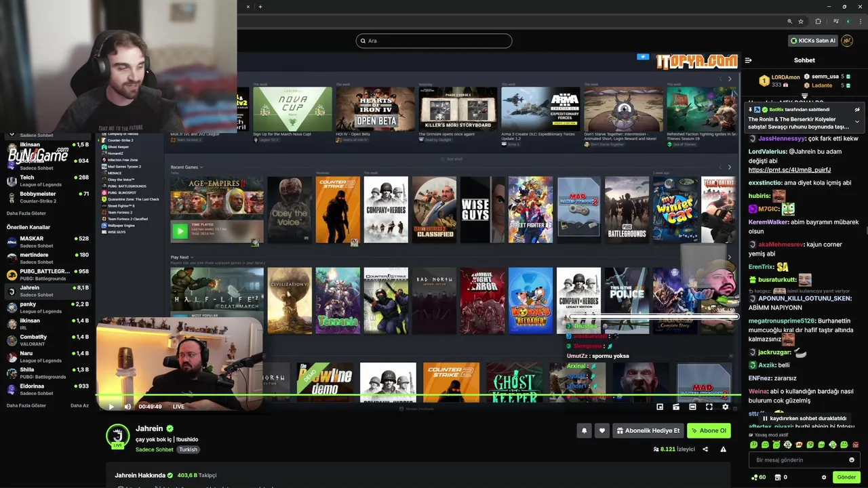868x488 pixels.
Task: Open the browser three-dot menu
Action: [860, 22]
